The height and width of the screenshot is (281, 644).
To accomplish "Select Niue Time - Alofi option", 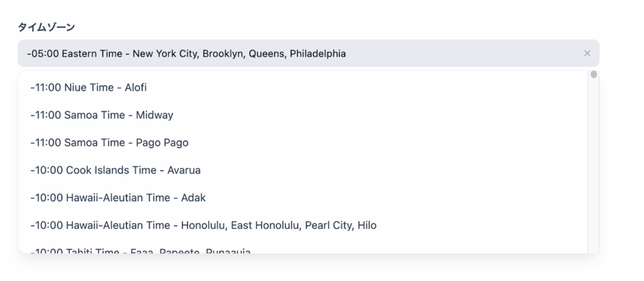I will pos(88,87).
